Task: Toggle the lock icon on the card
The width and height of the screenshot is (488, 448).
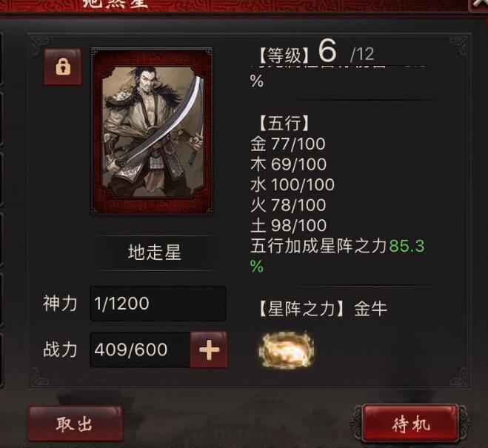Action: (63, 67)
